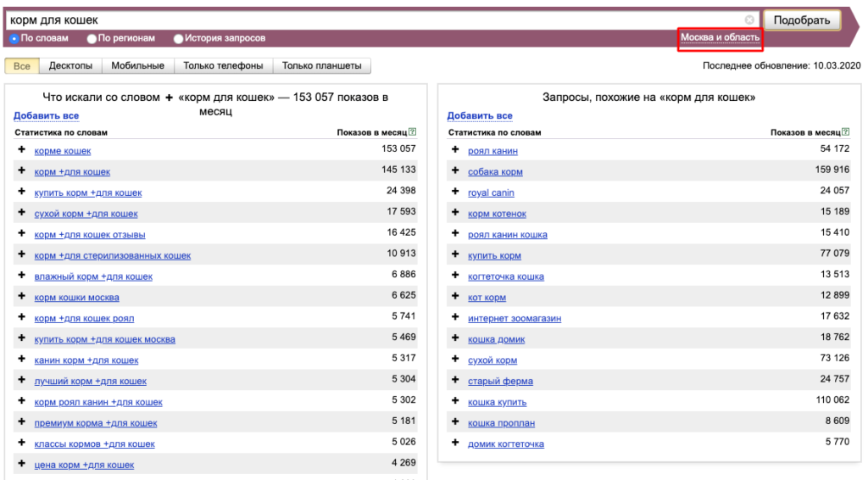The image size is (868, 480).
Task: Open the 'сухой корм' similar query link
Action: tap(492, 360)
